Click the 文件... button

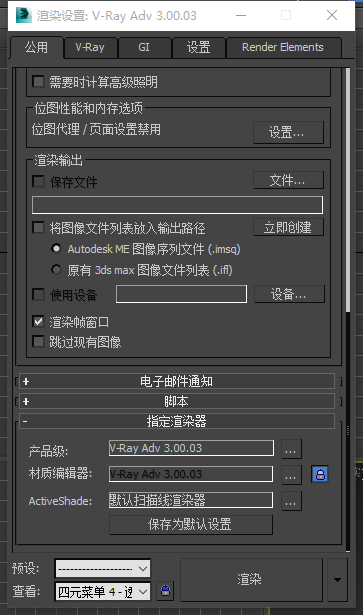pyautogui.click(x=289, y=180)
